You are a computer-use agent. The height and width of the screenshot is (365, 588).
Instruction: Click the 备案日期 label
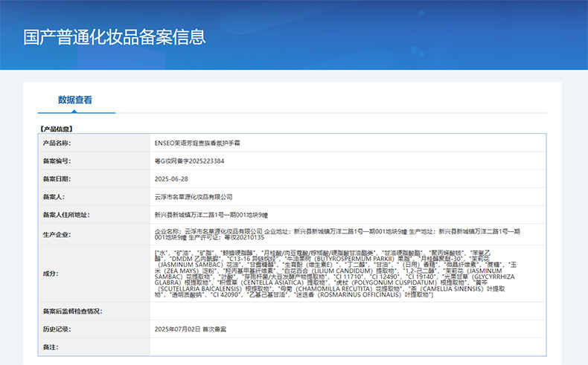point(57,179)
